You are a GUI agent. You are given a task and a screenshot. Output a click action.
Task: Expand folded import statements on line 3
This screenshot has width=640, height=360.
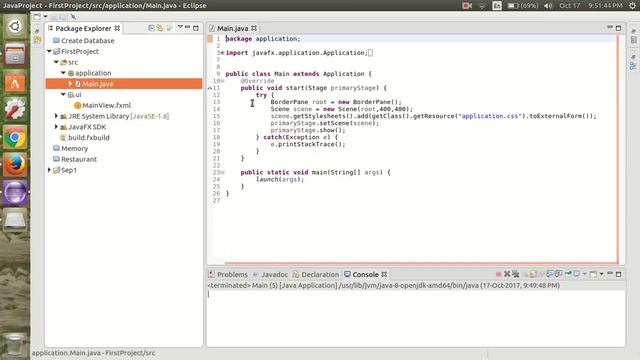tap(222, 53)
